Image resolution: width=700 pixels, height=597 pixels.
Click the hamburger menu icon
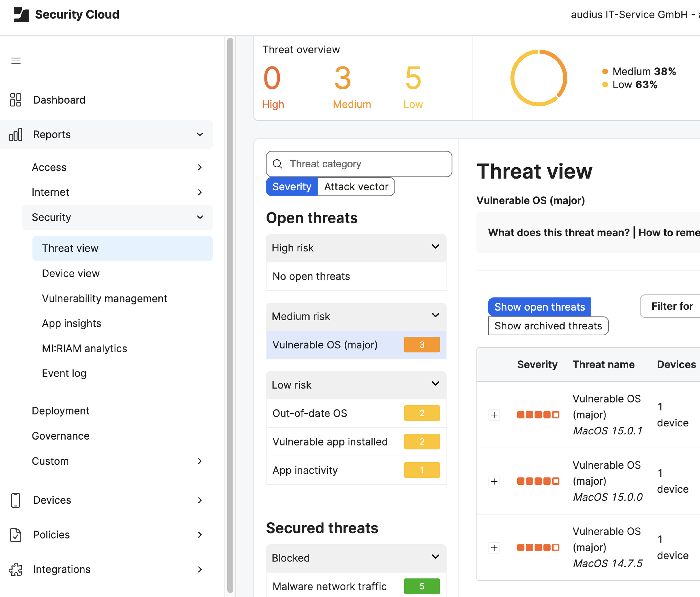16,61
